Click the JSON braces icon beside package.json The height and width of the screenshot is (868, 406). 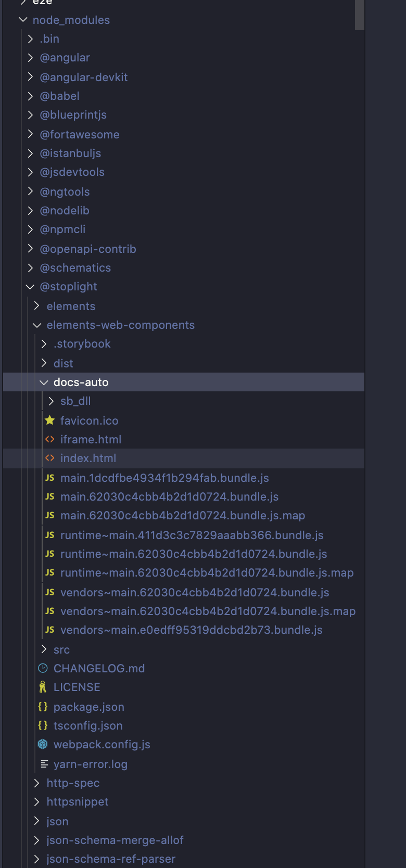tap(42, 707)
